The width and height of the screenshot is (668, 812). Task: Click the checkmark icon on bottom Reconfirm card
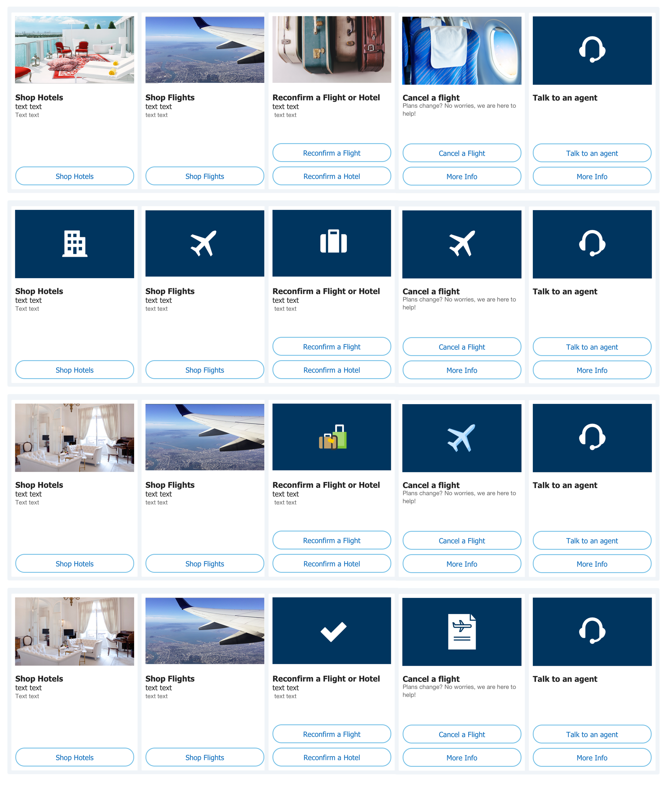332,631
